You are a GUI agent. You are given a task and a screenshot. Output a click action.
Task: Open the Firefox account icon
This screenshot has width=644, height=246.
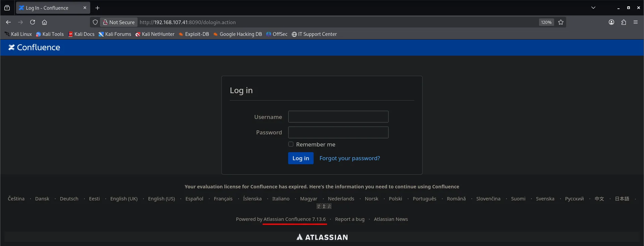[611, 22]
